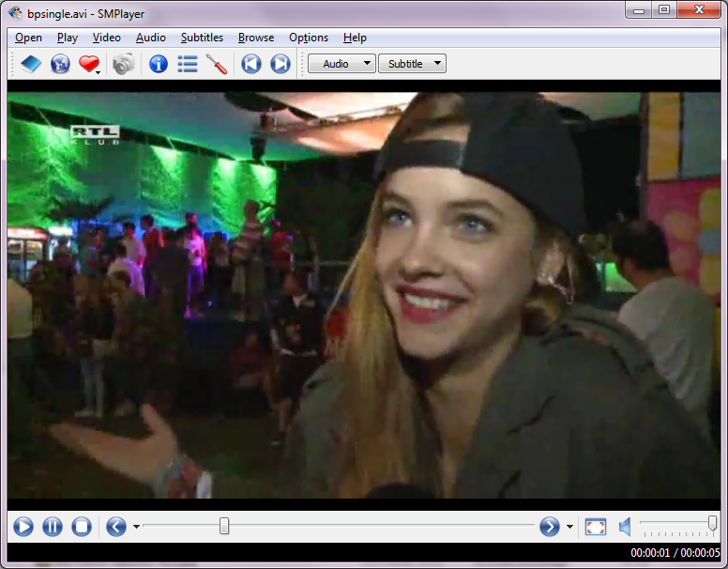This screenshot has height=569, width=728.
Task: Skip forward with the forward arrow button
Action: (x=549, y=527)
